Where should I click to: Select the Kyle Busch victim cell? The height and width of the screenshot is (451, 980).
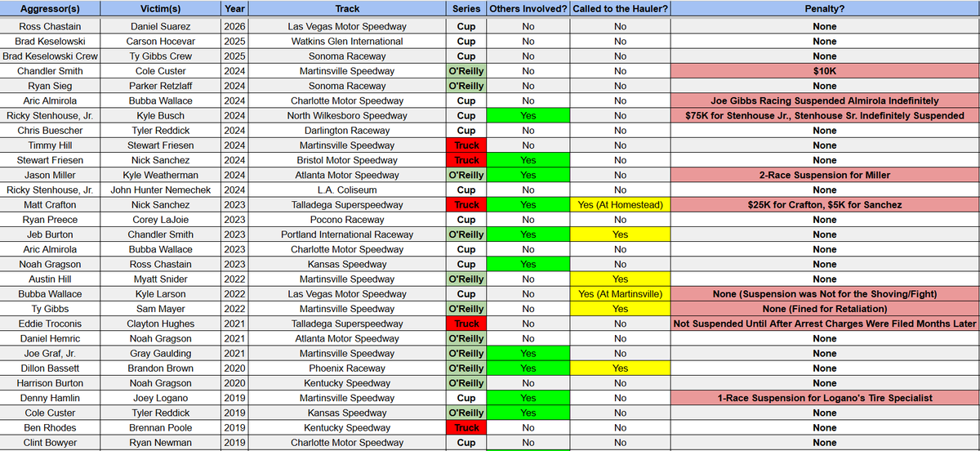click(160, 115)
